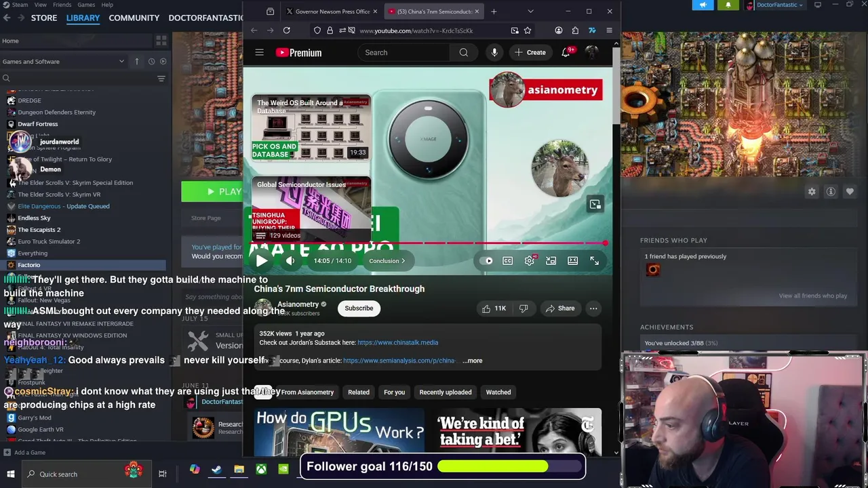Open the browser extensions puzzle icon
Viewport: 868px width, 488px height.
(575, 30)
